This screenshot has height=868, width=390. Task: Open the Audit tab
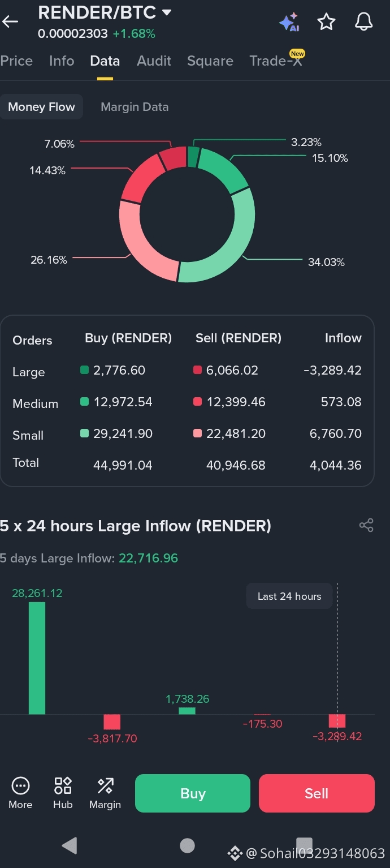click(x=154, y=61)
